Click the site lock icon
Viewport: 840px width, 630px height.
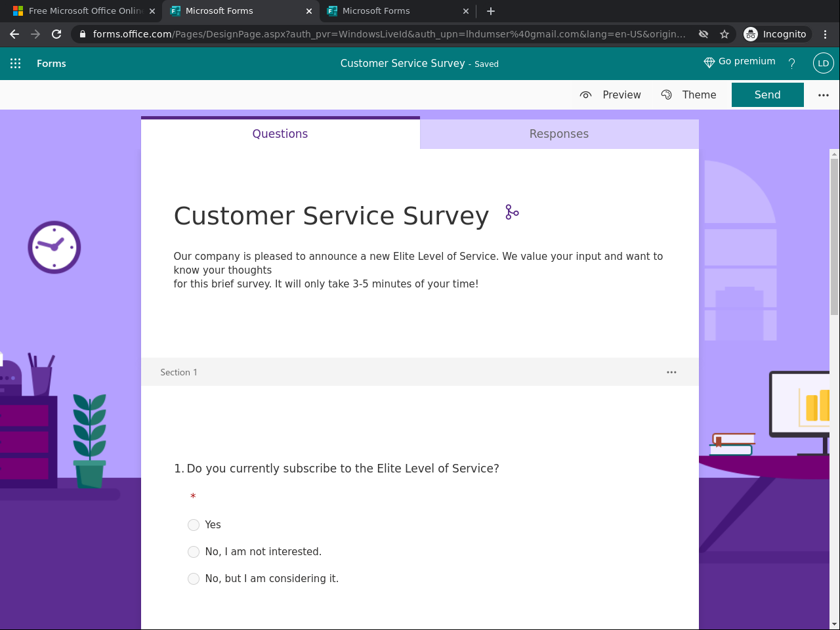click(x=83, y=34)
